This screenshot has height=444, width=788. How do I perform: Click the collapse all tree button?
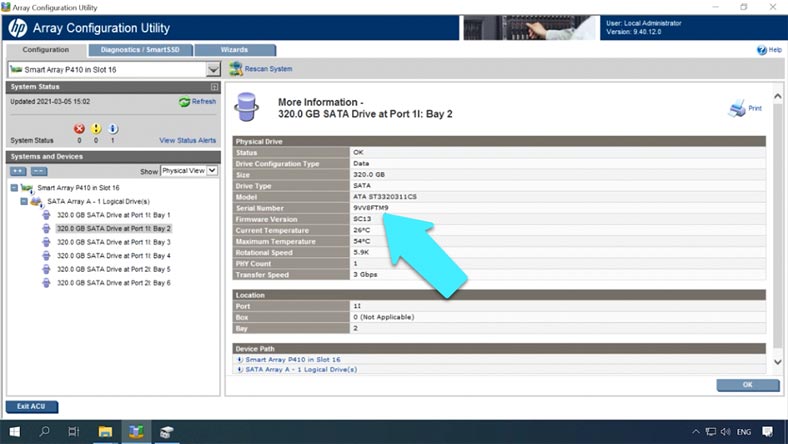[39, 171]
